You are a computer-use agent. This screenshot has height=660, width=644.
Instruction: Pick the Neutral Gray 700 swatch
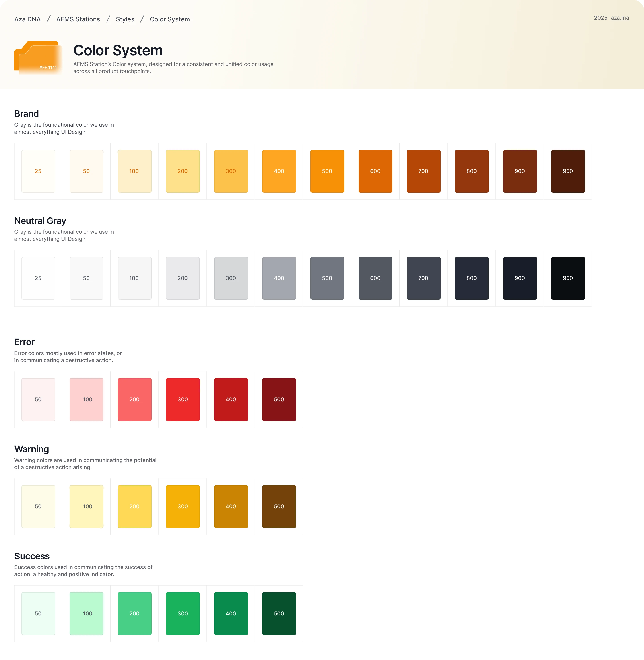tap(423, 278)
